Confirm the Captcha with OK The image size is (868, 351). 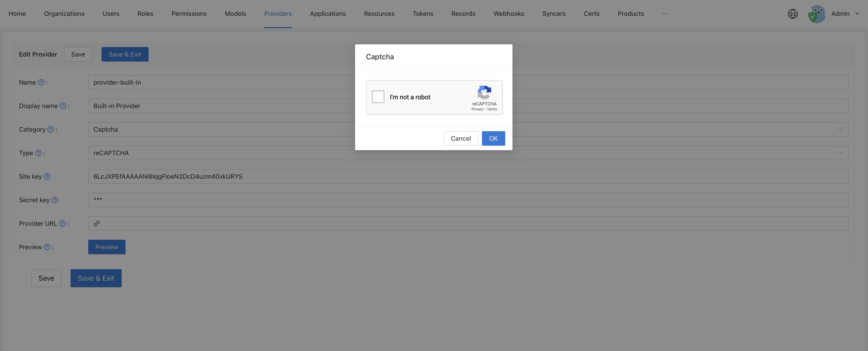[x=493, y=138]
